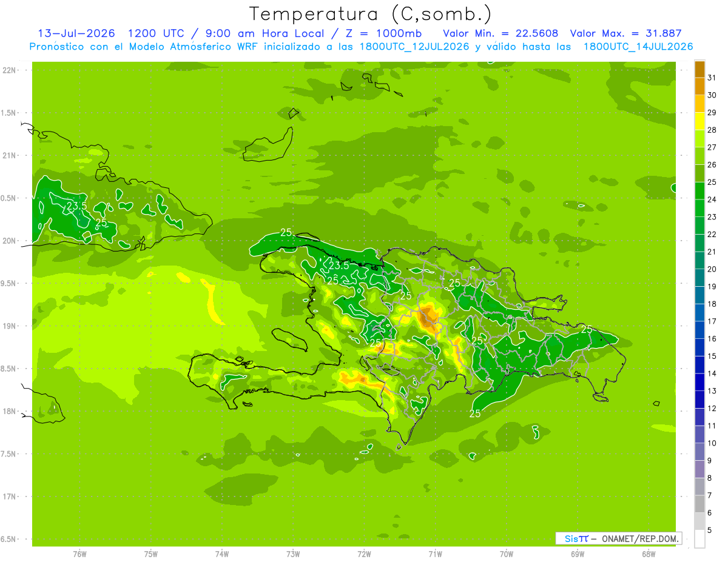The height and width of the screenshot is (562, 728).
Task: Click the "1800UTC_12JUL2026" initialization time
Action: (414, 47)
